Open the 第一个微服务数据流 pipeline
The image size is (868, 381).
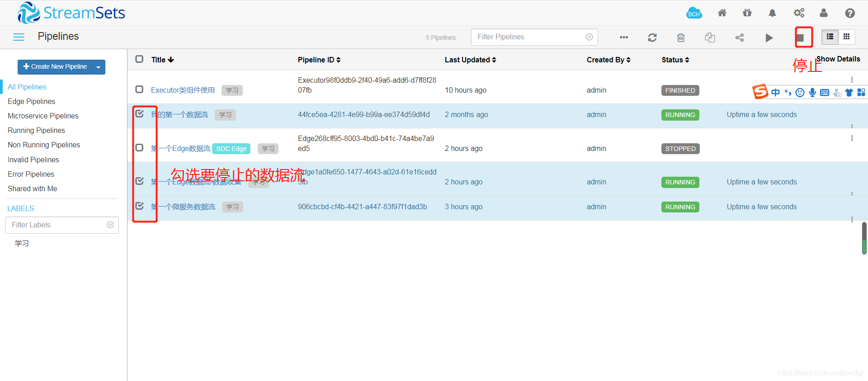pos(183,207)
